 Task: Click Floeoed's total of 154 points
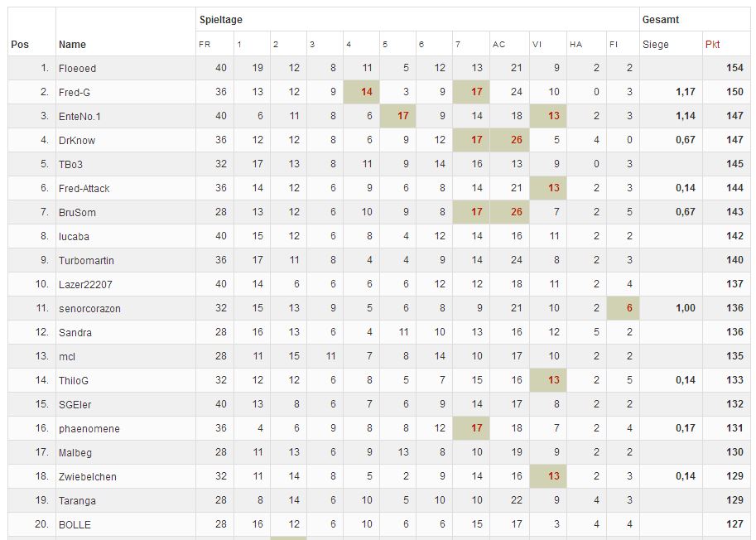click(x=734, y=68)
